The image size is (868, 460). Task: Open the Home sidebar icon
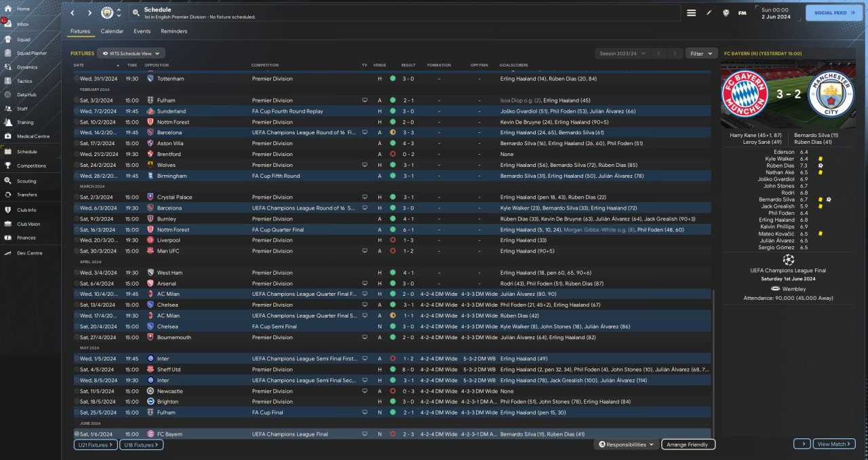7,9
